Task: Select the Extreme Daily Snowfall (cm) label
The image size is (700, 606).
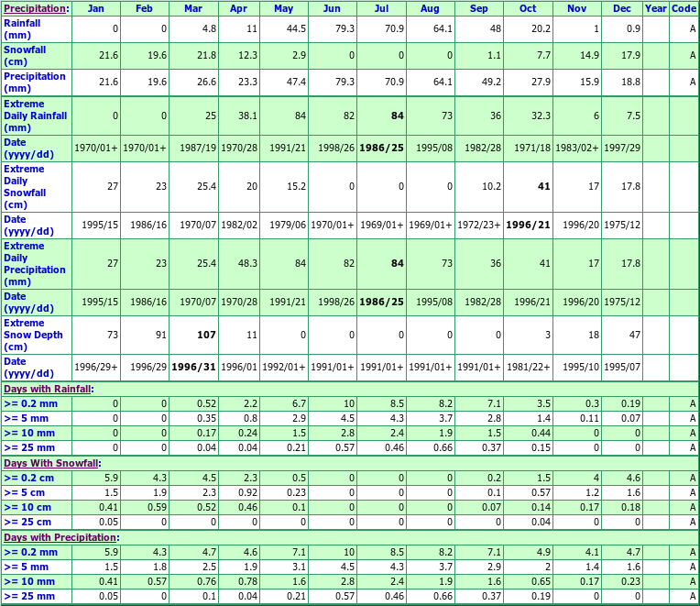Action: coord(25,187)
